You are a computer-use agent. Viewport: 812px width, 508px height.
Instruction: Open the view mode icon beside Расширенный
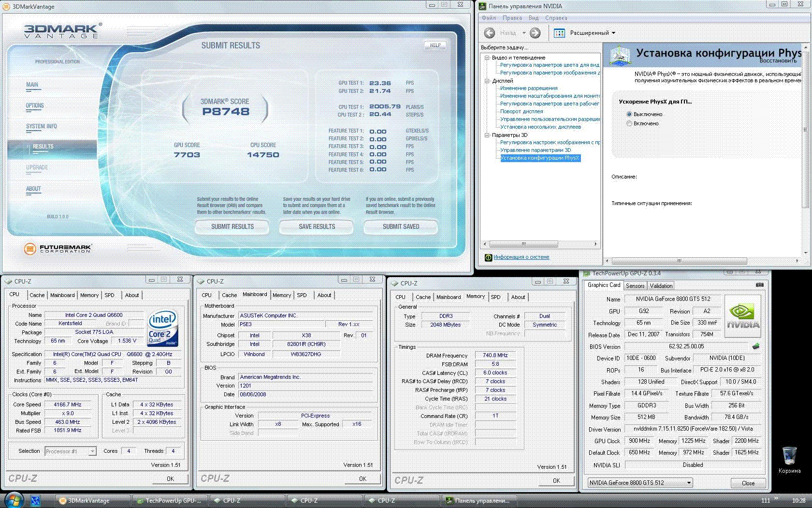pyautogui.click(x=559, y=33)
